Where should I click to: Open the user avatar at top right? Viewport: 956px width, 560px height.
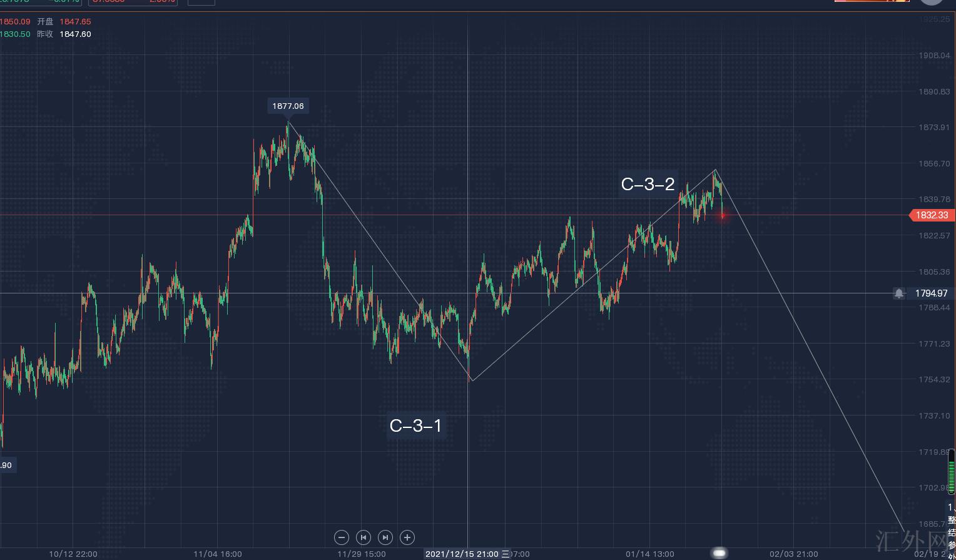tap(932, 1)
